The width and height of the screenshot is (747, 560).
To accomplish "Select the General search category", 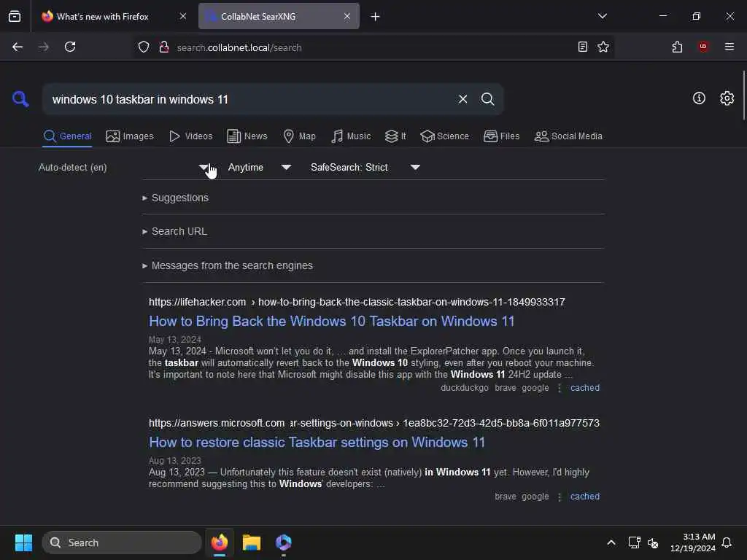I will (67, 136).
